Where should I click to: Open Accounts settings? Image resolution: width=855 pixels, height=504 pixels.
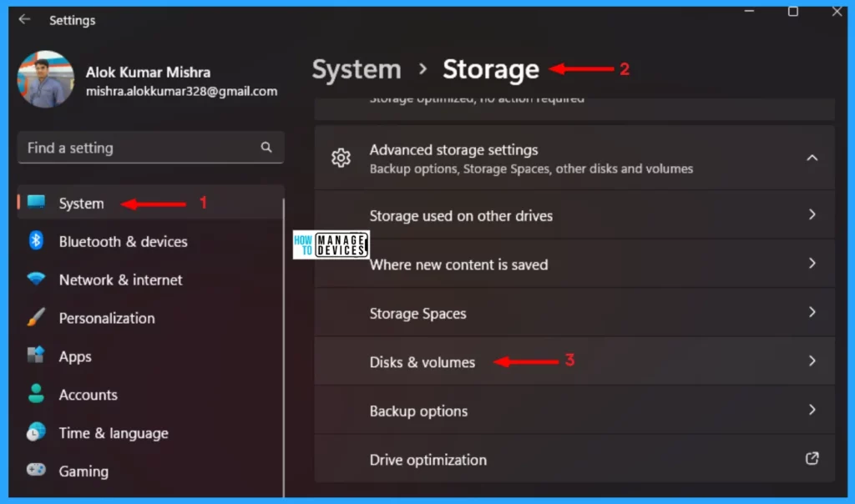[x=89, y=395]
